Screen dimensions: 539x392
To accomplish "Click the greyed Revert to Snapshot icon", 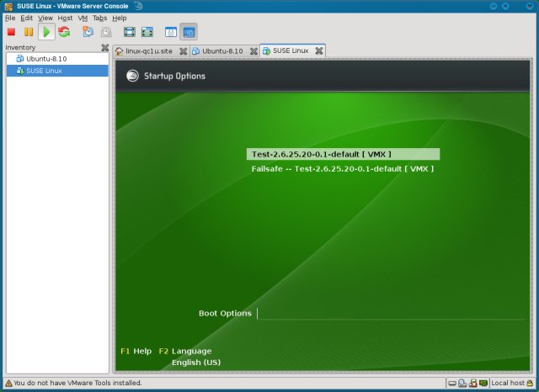I will 106,32.
